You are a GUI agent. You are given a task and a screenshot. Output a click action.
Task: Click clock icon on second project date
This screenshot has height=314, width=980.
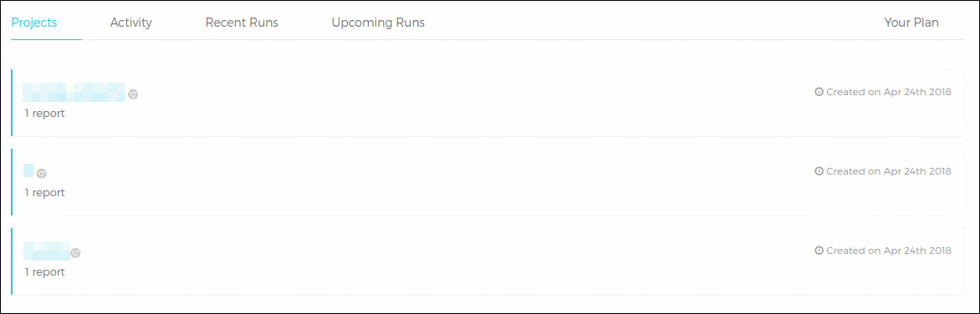819,171
